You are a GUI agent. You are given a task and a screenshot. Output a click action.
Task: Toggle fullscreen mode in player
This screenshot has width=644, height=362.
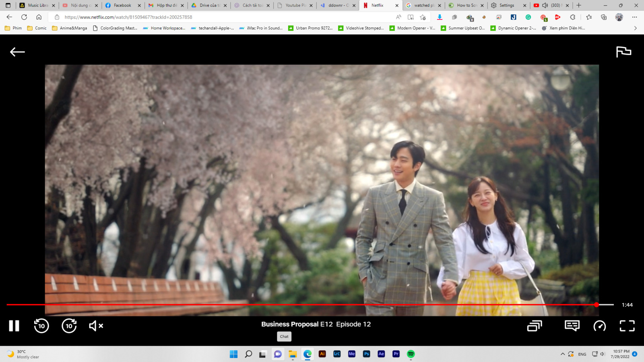[x=627, y=326]
